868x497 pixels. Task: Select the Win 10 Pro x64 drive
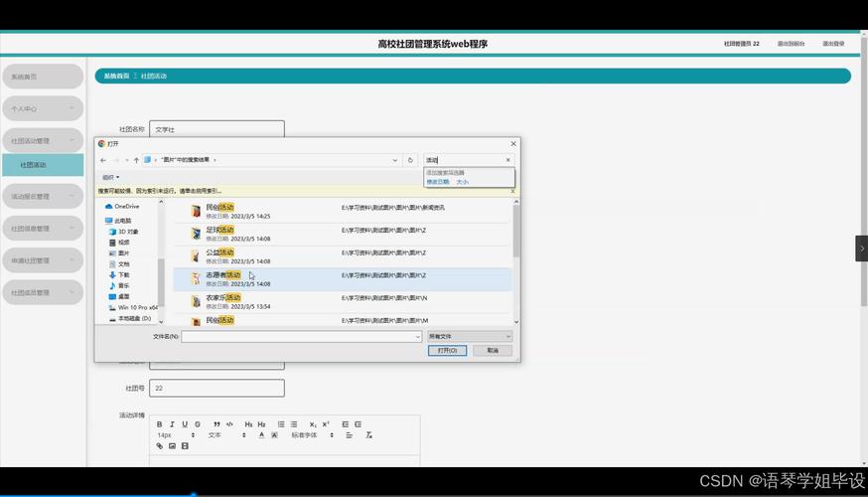[x=133, y=307]
